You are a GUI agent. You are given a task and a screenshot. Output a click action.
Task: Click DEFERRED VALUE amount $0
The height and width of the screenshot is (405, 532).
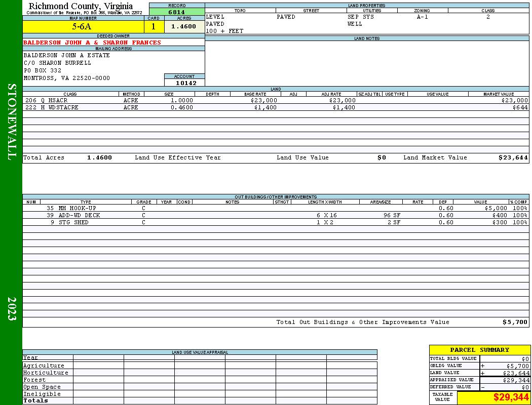tap(525, 387)
